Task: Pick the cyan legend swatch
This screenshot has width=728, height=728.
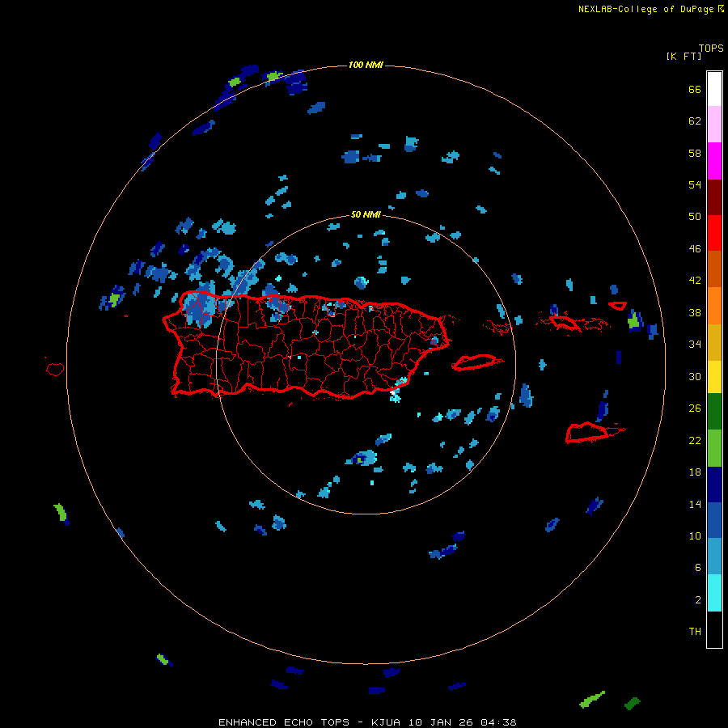Action: [714, 593]
